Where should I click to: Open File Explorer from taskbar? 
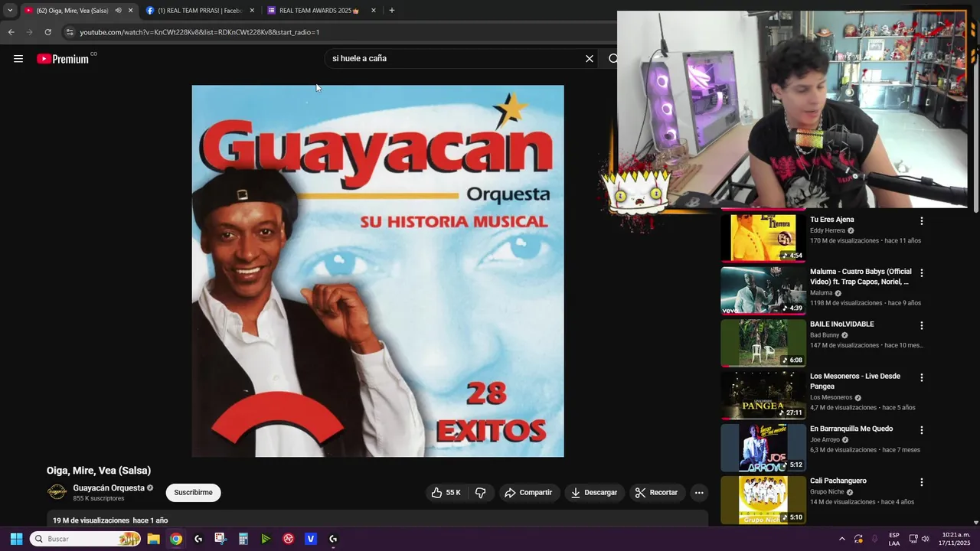(153, 539)
